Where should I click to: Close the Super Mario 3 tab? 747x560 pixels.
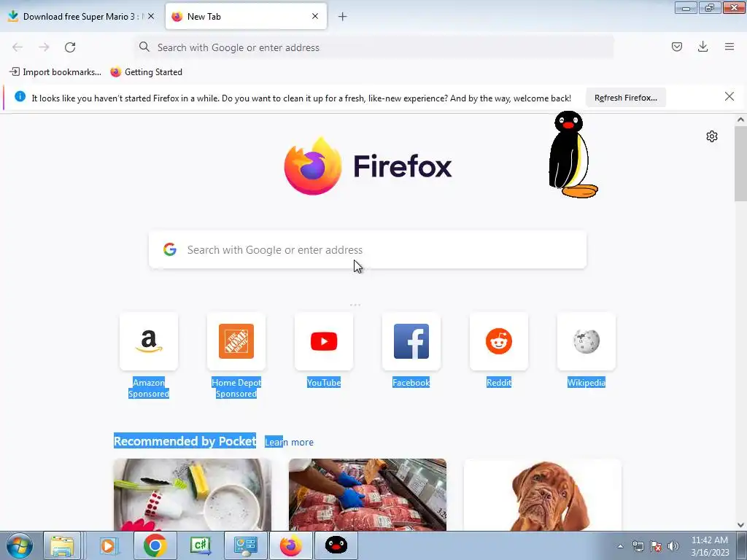151,16
